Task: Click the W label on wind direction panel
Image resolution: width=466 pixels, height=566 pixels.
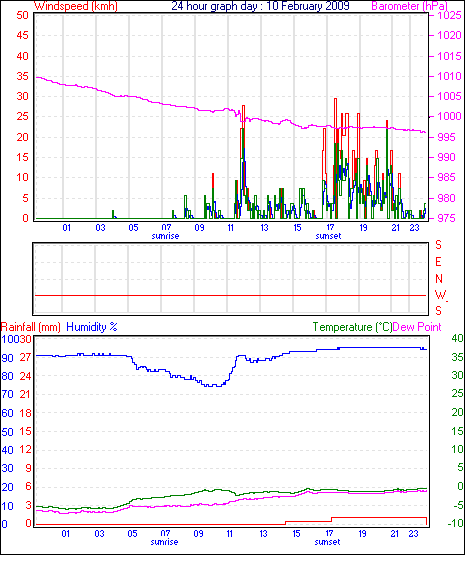Action: click(x=440, y=295)
